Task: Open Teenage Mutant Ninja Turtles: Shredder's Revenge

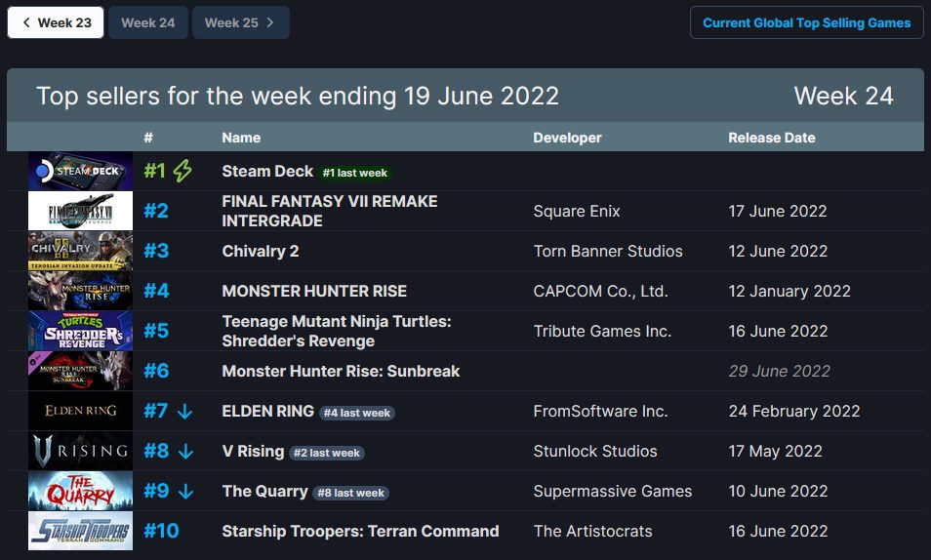Action: (337, 331)
